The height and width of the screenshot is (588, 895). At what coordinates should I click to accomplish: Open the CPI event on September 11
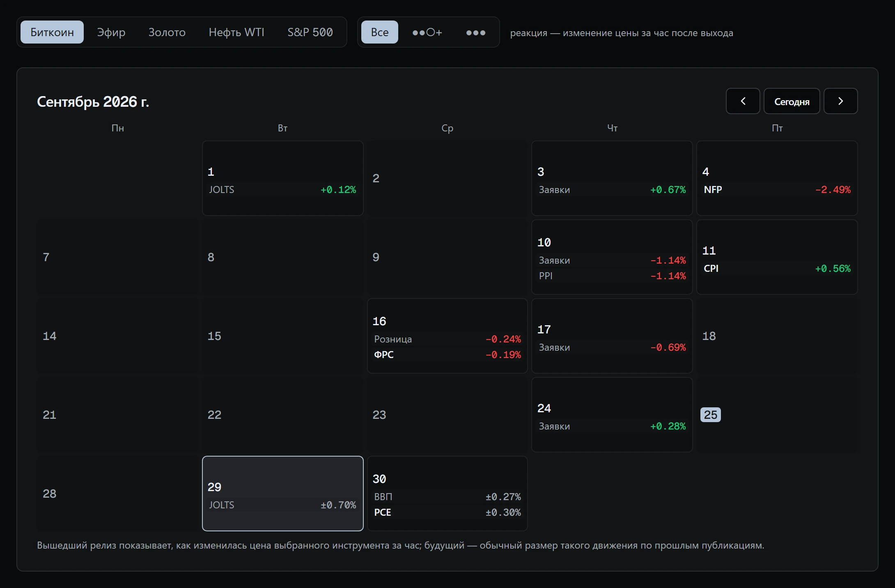[x=777, y=269]
